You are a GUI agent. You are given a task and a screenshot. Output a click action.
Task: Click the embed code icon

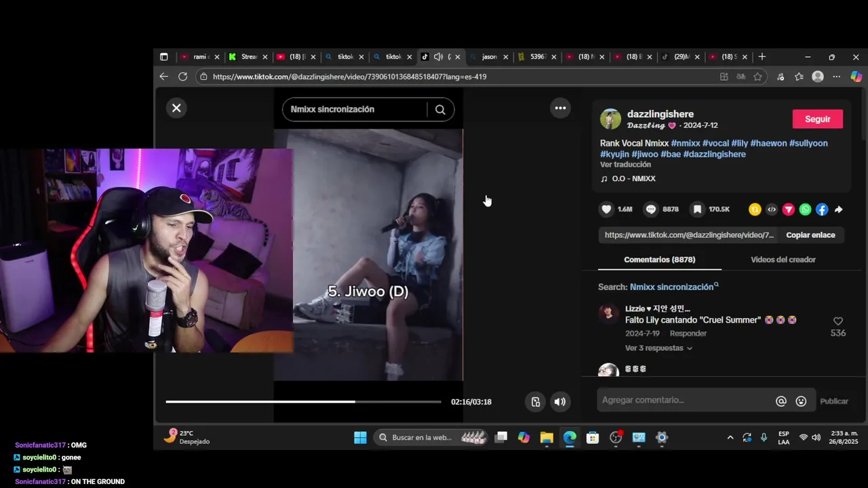(772, 209)
